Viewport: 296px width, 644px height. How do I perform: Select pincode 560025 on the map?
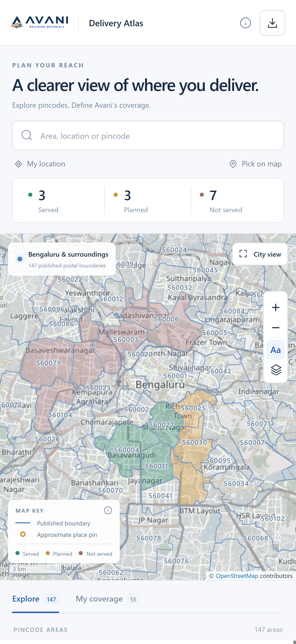click(x=193, y=408)
